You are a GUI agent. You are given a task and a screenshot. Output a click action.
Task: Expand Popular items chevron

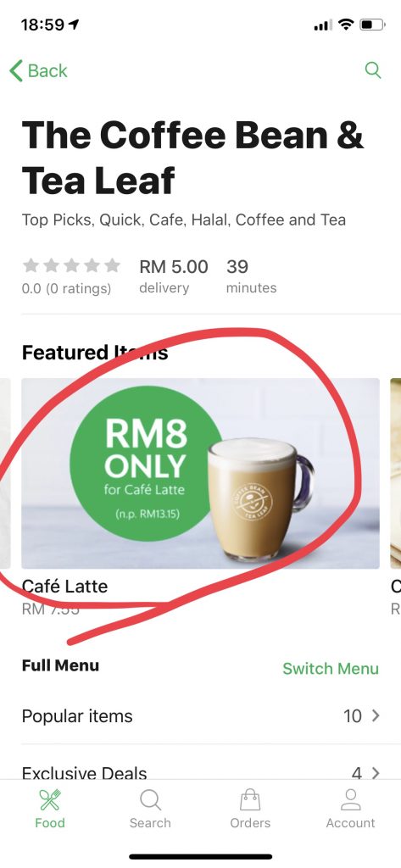tap(376, 715)
